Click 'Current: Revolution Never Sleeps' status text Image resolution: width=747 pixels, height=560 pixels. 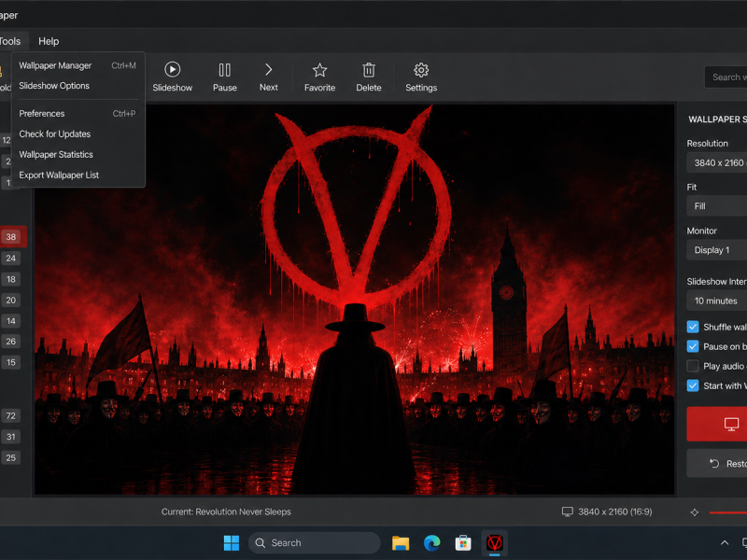pyautogui.click(x=226, y=511)
